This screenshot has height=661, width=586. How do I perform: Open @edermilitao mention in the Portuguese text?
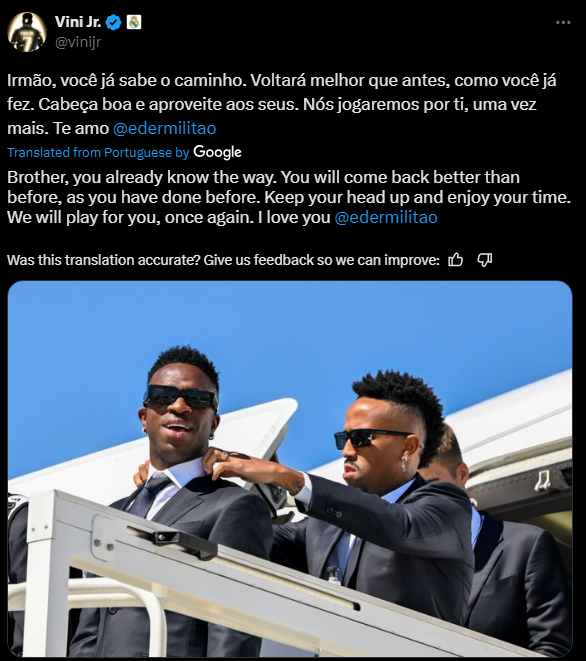pos(164,128)
